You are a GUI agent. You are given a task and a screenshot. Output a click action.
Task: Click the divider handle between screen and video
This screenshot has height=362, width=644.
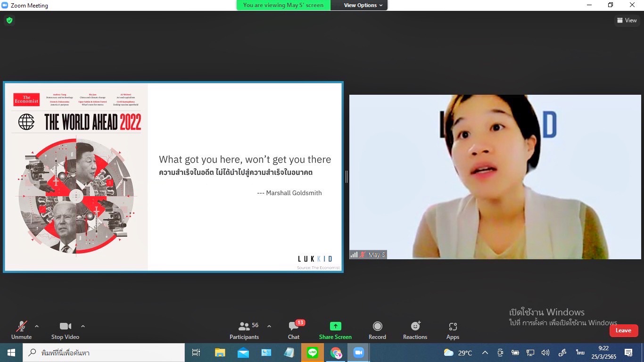click(347, 177)
